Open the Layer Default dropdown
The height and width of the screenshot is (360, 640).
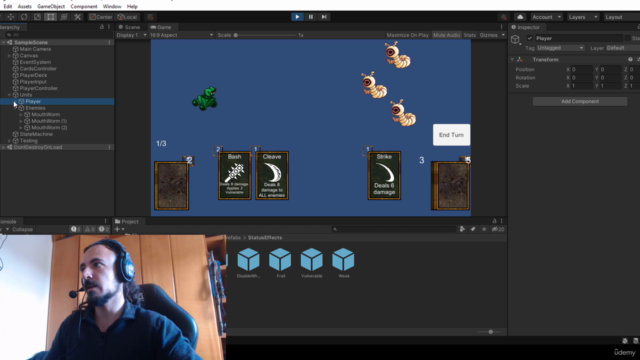click(622, 48)
